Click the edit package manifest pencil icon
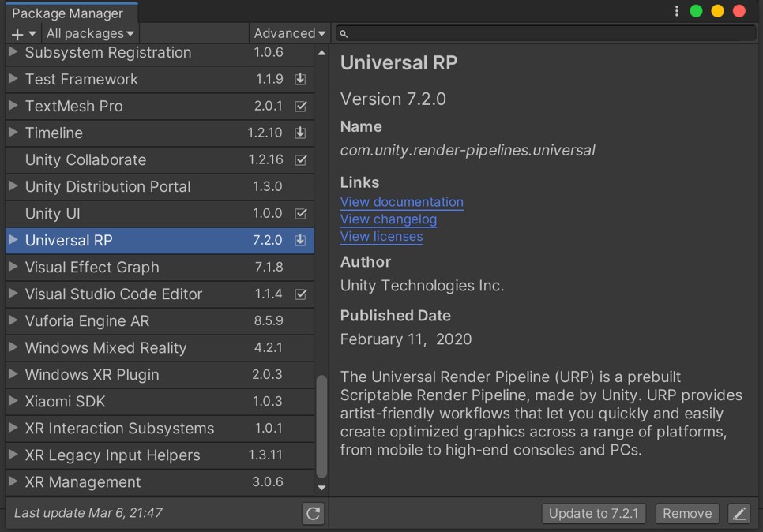The width and height of the screenshot is (763, 532). tap(739, 513)
